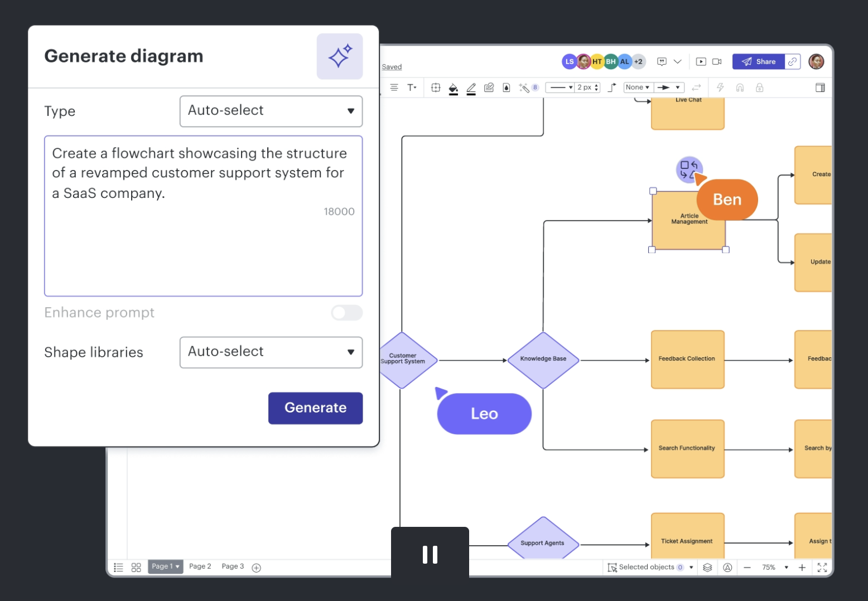Open the comments icon in top bar
The image size is (868, 601).
pyautogui.click(x=662, y=61)
